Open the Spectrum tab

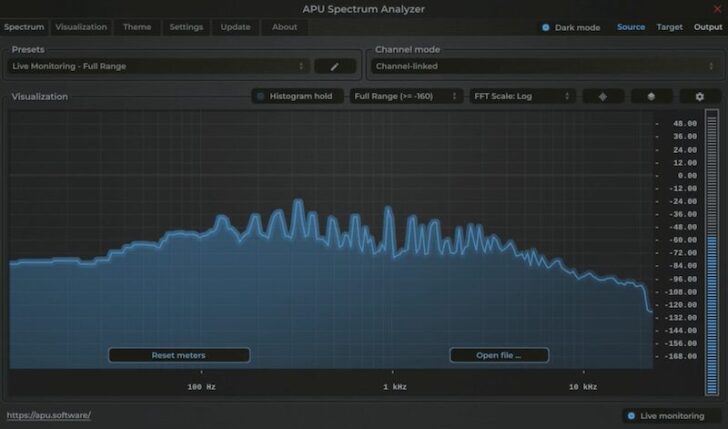click(24, 27)
